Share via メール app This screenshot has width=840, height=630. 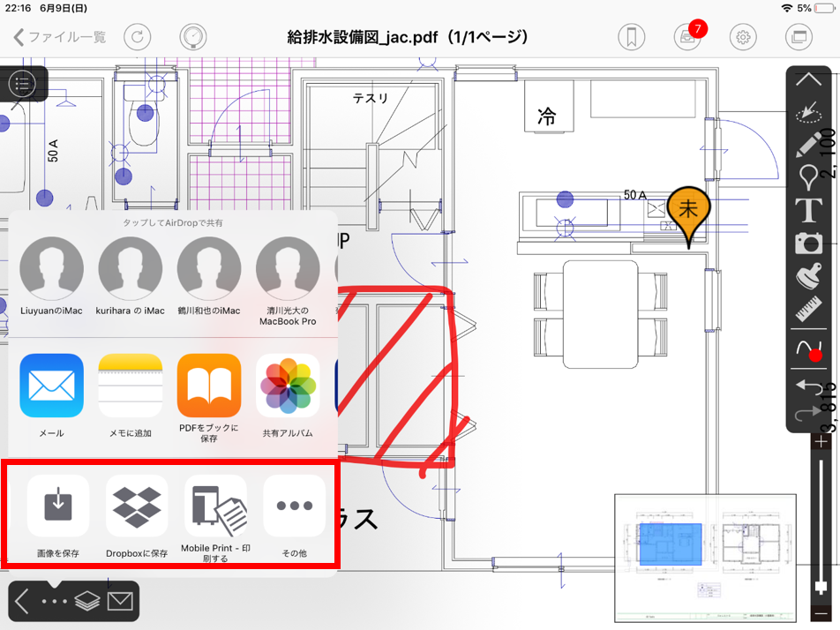(51, 394)
